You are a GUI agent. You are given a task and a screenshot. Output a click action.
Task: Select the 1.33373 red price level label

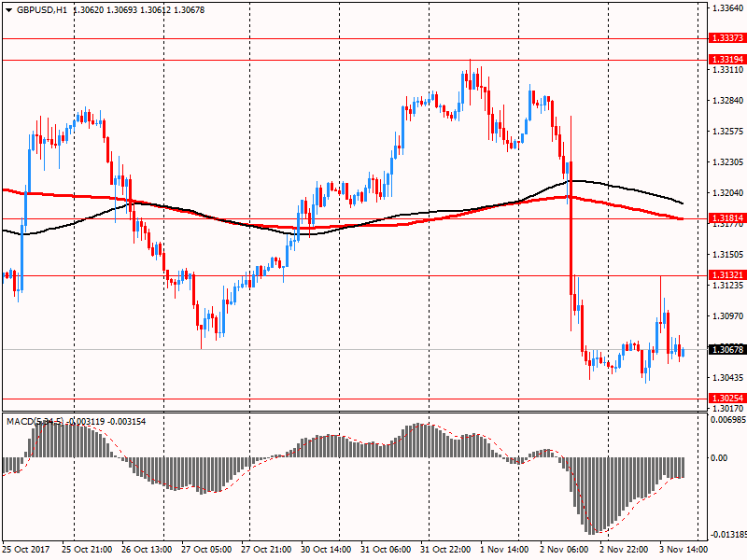coord(727,38)
